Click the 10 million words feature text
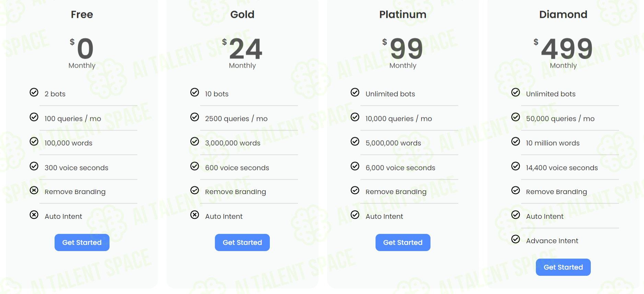Screen dimensions: 644x294 (553, 143)
